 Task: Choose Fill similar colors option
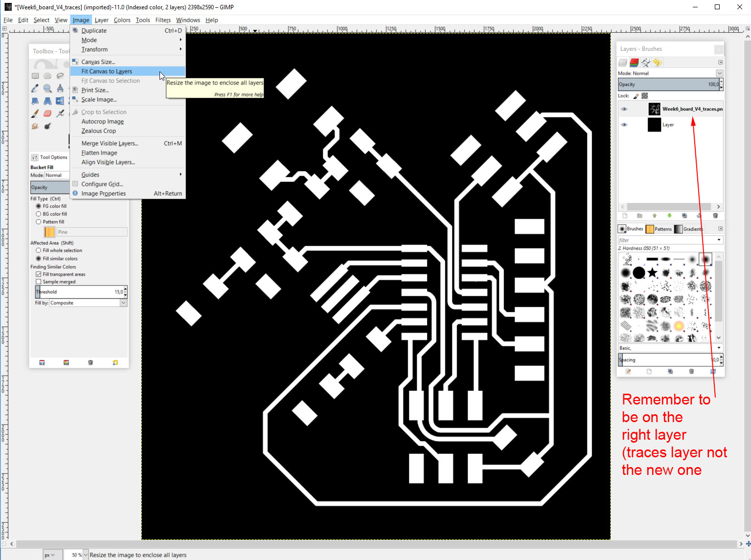click(x=38, y=258)
